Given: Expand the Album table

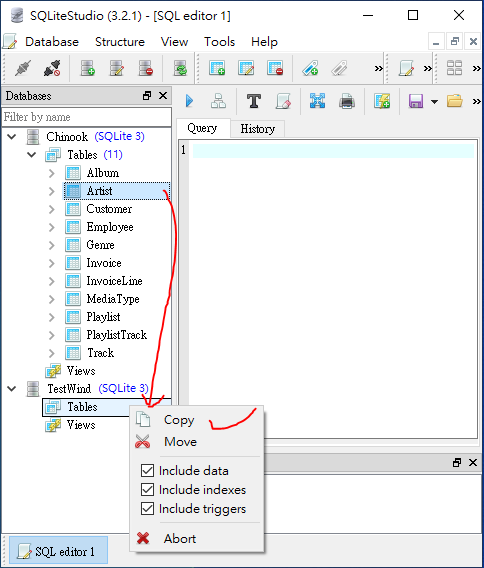Looking at the screenshot, I should click(x=52, y=173).
